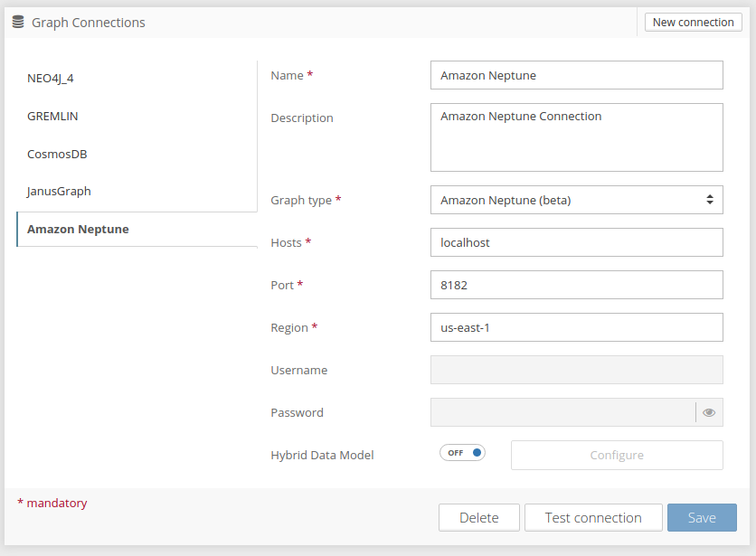The image size is (756, 556).
Task: Click Test connection button
Action: (x=593, y=518)
